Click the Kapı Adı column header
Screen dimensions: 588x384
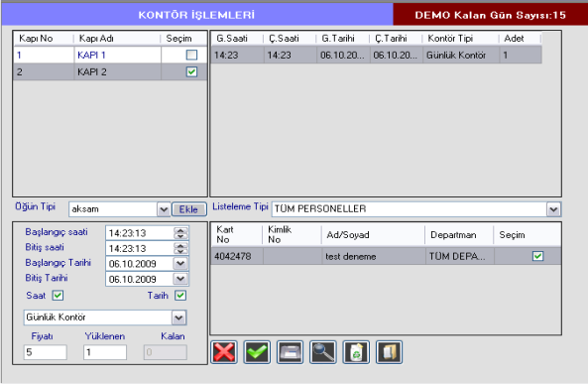[x=117, y=39]
